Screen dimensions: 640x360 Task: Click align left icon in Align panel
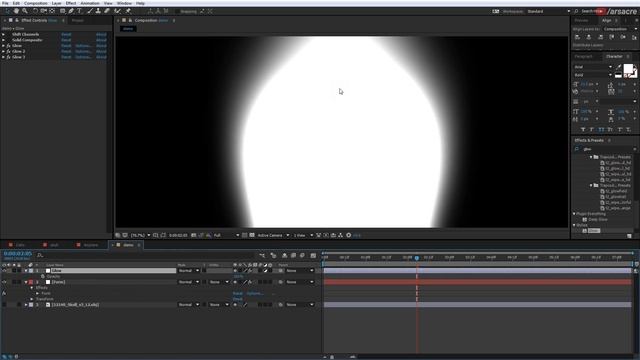(578, 37)
